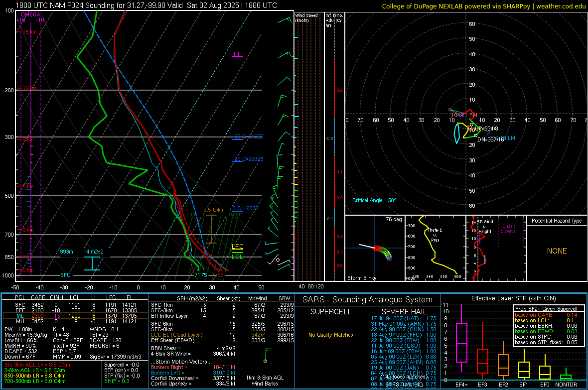This screenshot has width=588, height=390.
Task: Click the '76 deg' slinky tilt value
Action: coord(394,219)
